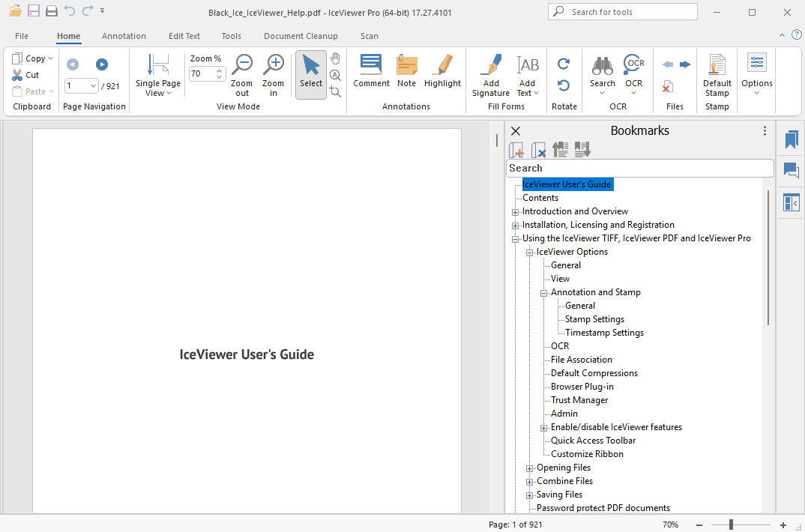The width and height of the screenshot is (805, 532).
Task: Expand Opening Files bookmark
Action: (529, 468)
